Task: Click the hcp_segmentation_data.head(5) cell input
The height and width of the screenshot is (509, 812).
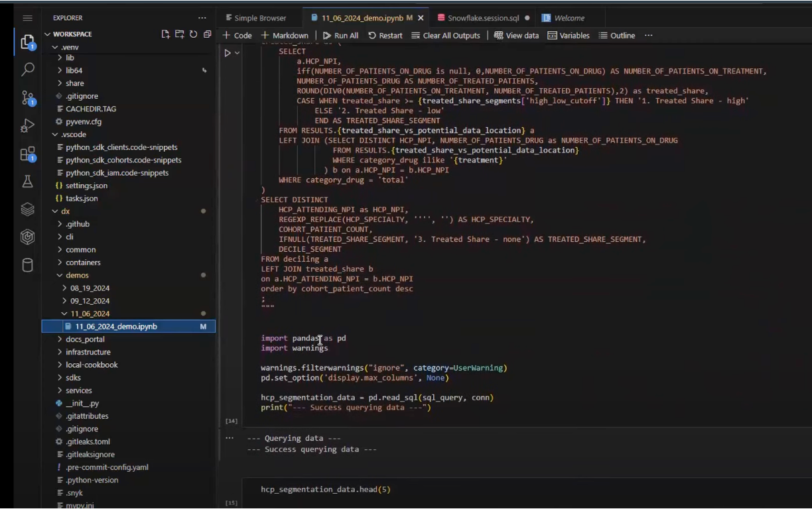Action: coord(527,490)
